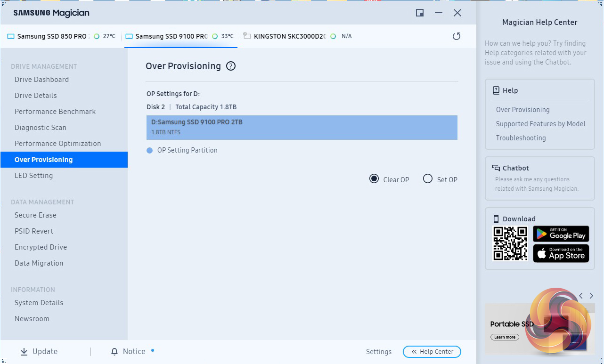Open Over Provisioning help link
The image size is (604, 364).
(x=523, y=110)
